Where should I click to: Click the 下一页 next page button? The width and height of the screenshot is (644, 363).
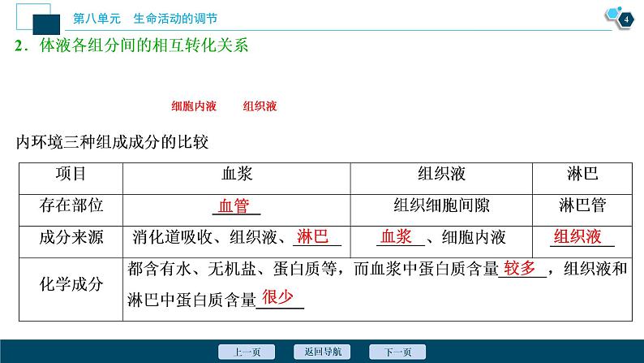(x=397, y=352)
